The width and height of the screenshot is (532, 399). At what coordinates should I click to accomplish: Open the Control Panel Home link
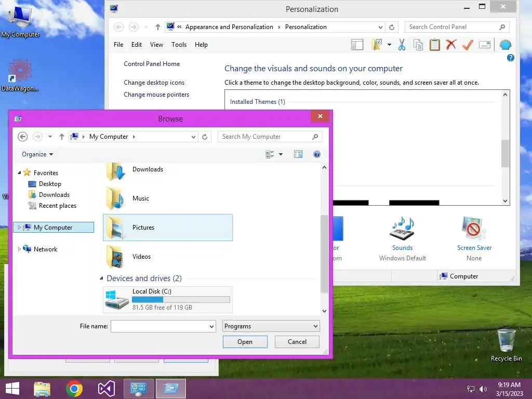pyautogui.click(x=152, y=64)
